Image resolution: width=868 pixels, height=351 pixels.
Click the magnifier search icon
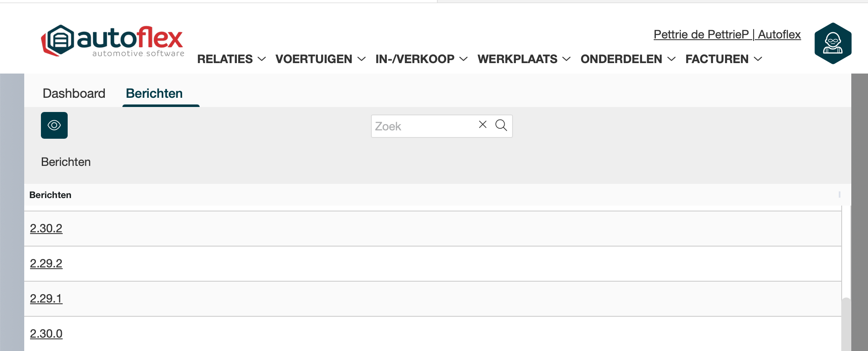point(501,125)
